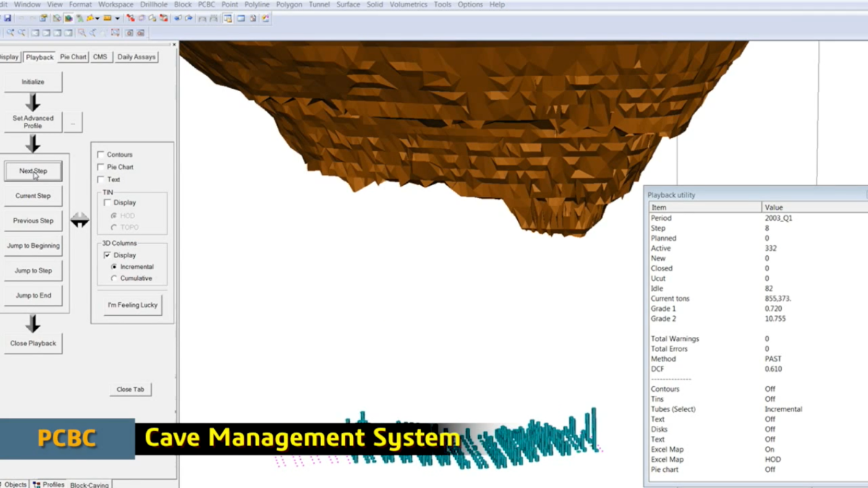
Task: Click the green 3D cube toolbar icon
Action: tap(69, 18)
